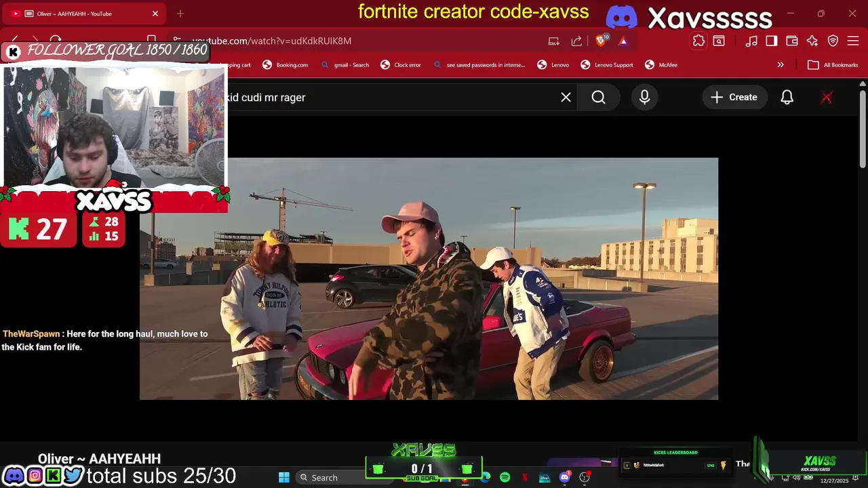Click the voice search microphone button

coord(644,98)
